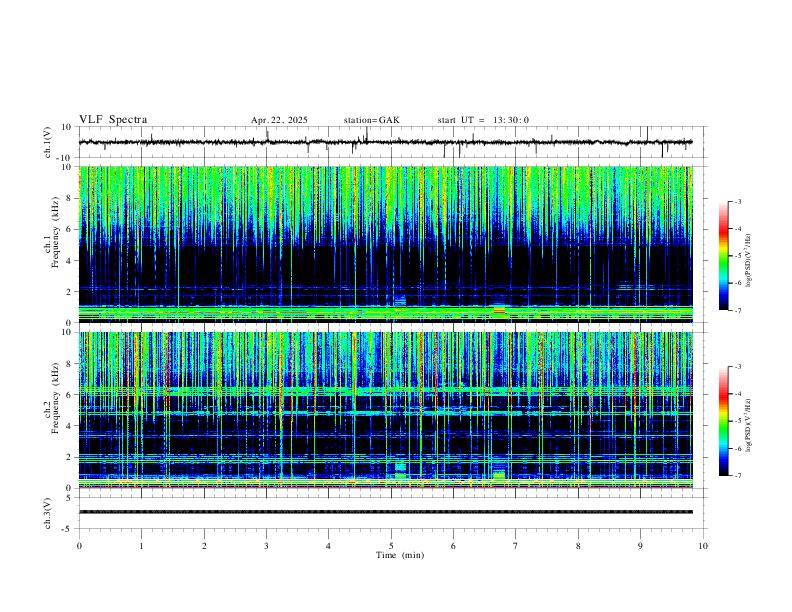Click the bright burst near 6.7 min in ch.1 spectrogram
792x612 pixels.
click(x=499, y=310)
